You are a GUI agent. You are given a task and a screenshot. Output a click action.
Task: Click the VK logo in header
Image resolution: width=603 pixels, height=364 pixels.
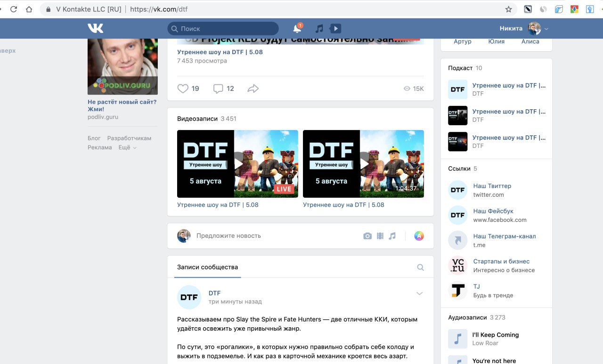pos(95,28)
